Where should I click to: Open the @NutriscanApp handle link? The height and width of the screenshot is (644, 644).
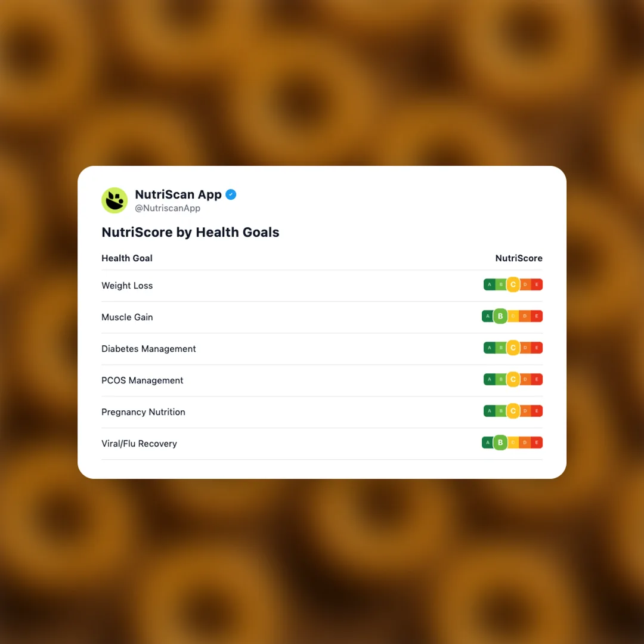(x=168, y=209)
